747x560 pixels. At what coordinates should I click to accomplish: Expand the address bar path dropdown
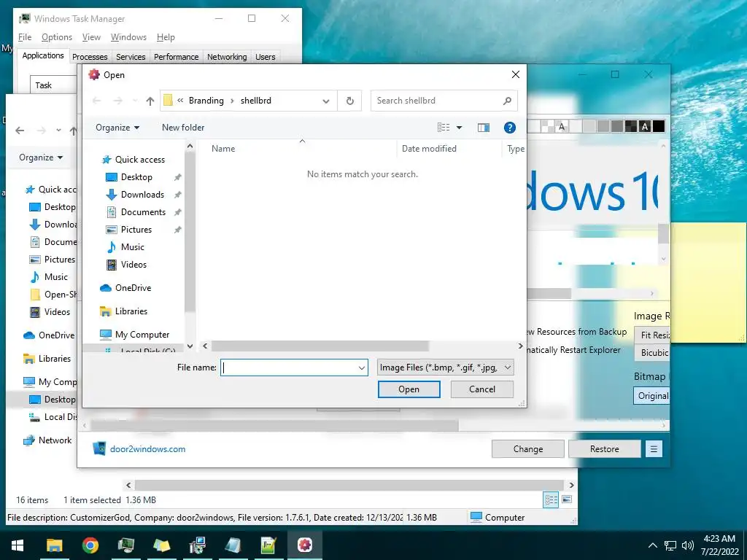coord(326,101)
